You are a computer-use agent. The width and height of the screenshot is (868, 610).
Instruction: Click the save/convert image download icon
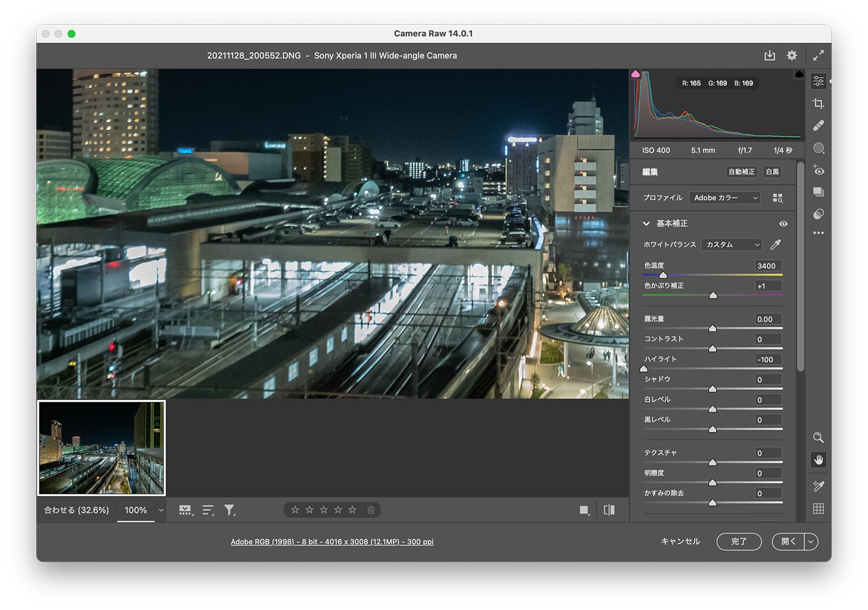click(x=769, y=55)
